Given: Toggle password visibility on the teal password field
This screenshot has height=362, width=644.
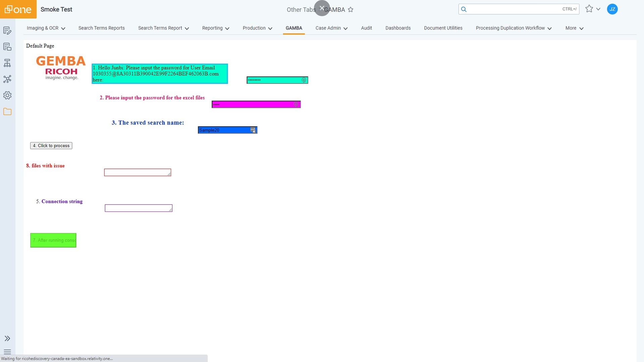Looking at the screenshot, I should pos(304,80).
